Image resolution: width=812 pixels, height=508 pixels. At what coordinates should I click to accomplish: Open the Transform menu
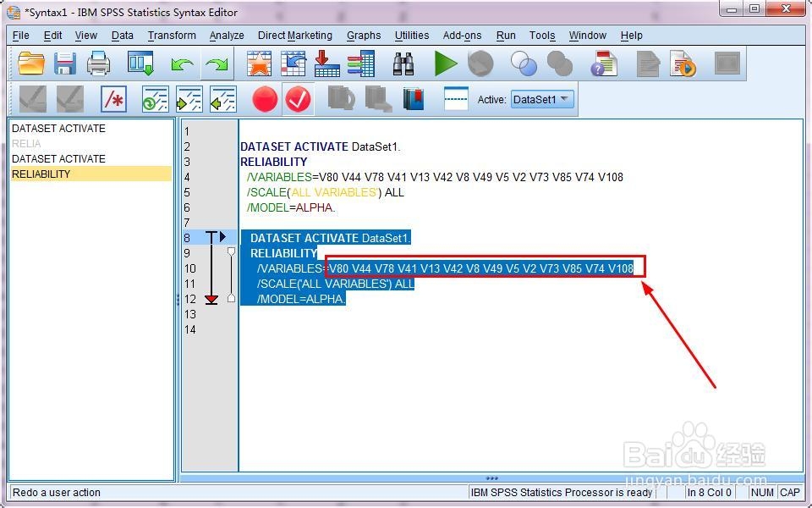[172, 36]
